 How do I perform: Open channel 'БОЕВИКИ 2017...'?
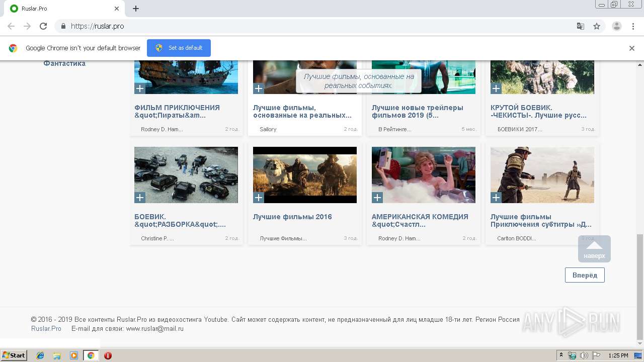point(520,129)
